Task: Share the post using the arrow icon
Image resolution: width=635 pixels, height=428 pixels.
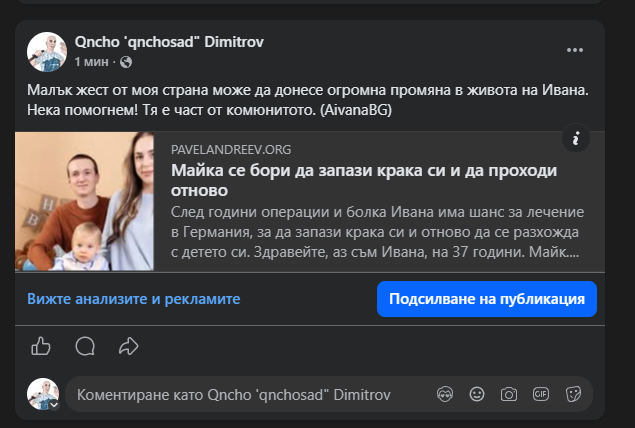Action: 129,347
